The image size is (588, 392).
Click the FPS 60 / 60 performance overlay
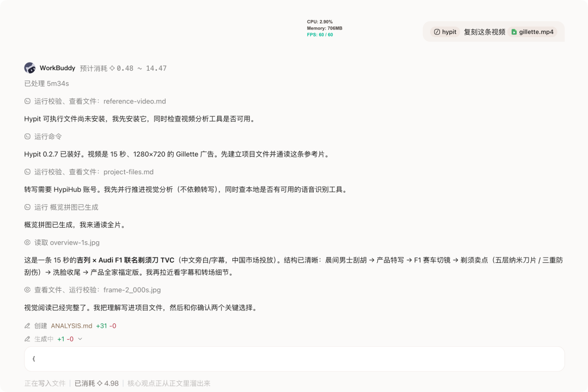(x=320, y=34)
